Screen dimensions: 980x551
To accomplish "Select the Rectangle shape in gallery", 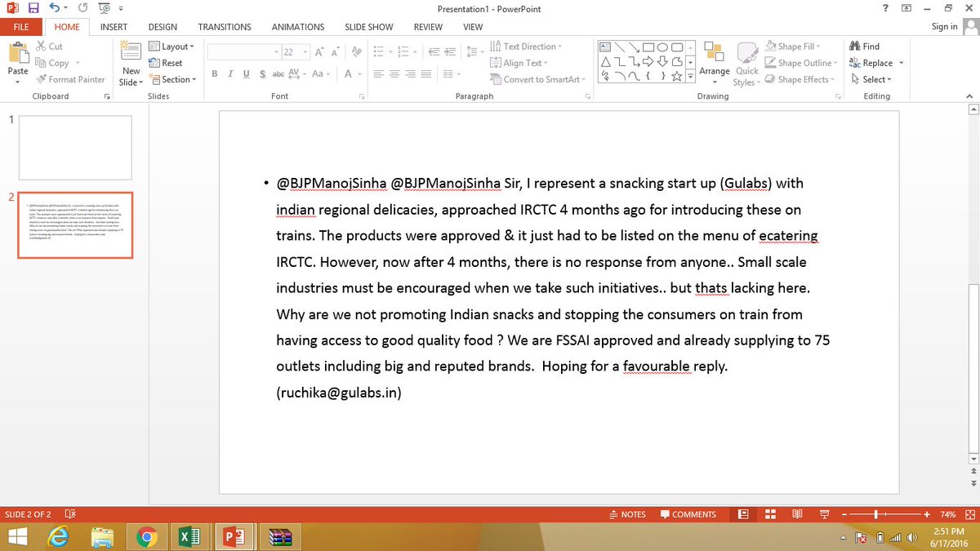I will coord(649,47).
